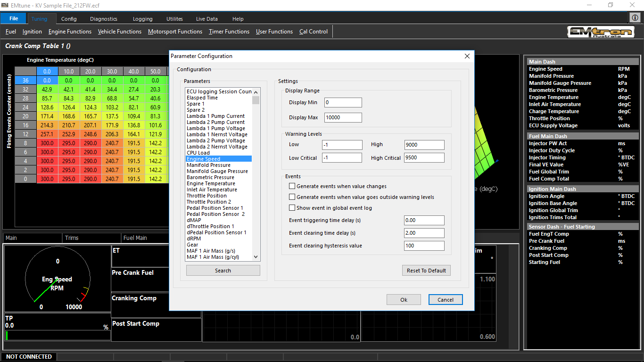This screenshot has width=644, height=362.
Task: Click the parameter list scroll-down arrow
Action: 256,257
